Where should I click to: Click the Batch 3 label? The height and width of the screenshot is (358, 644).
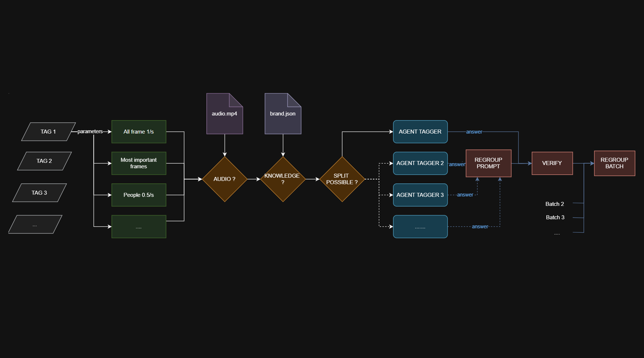coord(555,217)
